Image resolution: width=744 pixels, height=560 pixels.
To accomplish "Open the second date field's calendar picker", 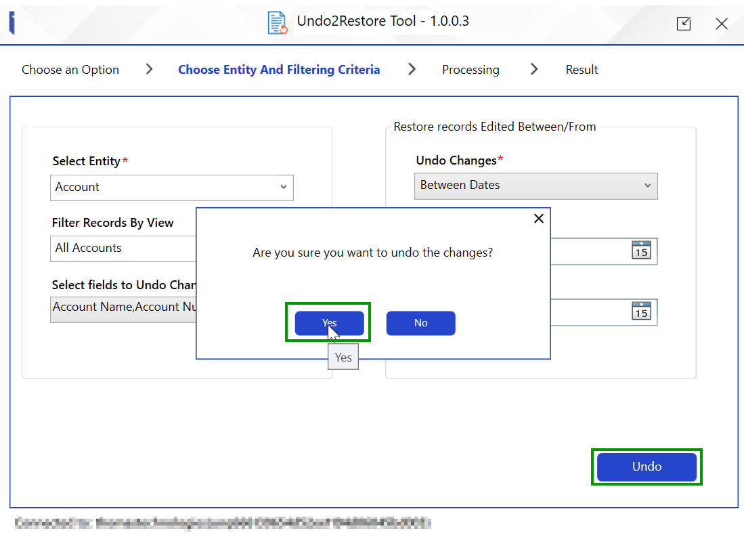I will coord(640,311).
